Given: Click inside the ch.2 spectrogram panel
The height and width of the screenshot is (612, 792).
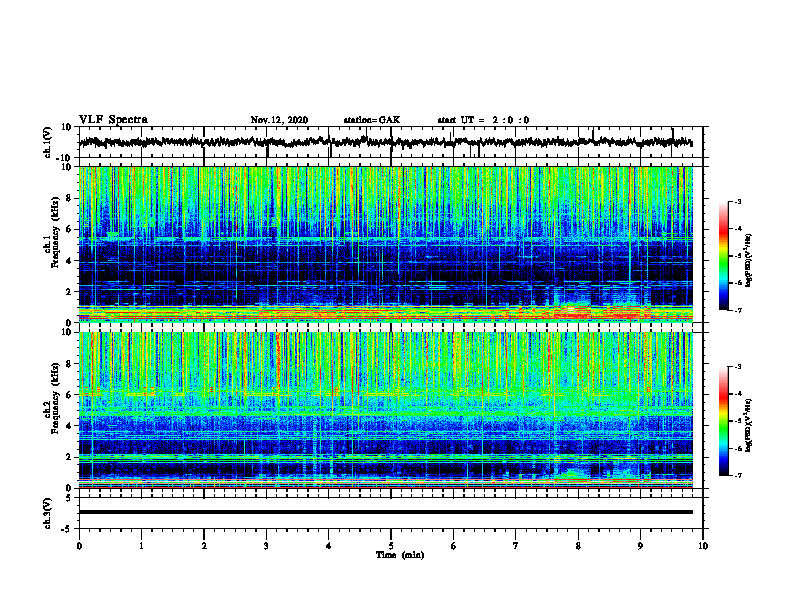Looking at the screenshot, I should tap(385, 410).
